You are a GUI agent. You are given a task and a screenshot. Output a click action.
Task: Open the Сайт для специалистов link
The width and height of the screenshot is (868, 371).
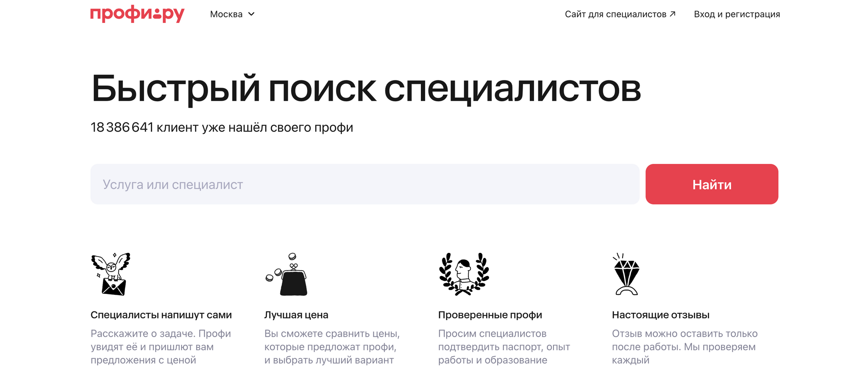click(615, 14)
